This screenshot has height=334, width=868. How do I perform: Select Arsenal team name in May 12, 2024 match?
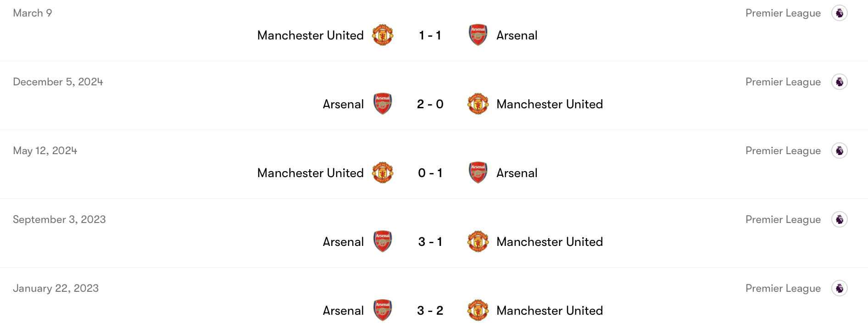point(517,173)
